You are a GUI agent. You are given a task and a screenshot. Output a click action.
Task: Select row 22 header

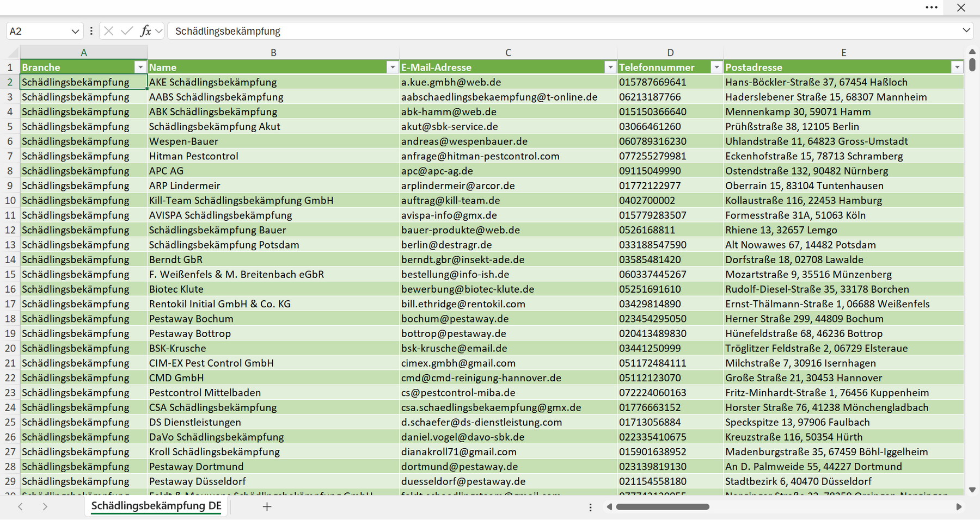point(10,377)
